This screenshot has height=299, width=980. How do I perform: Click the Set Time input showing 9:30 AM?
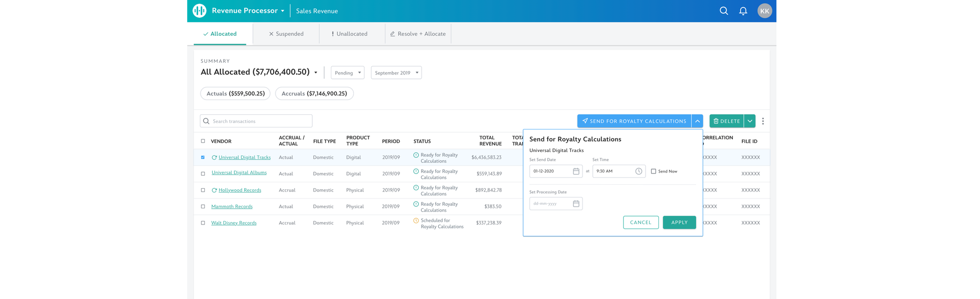pos(619,171)
